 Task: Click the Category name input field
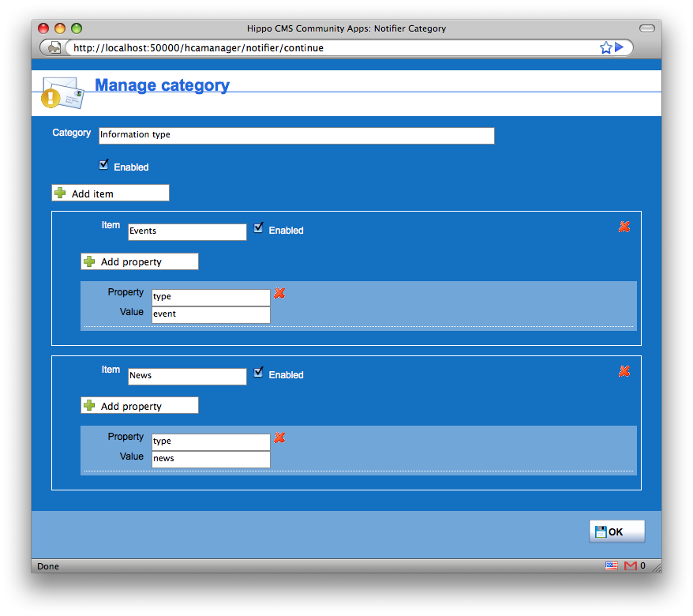pyautogui.click(x=296, y=135)
